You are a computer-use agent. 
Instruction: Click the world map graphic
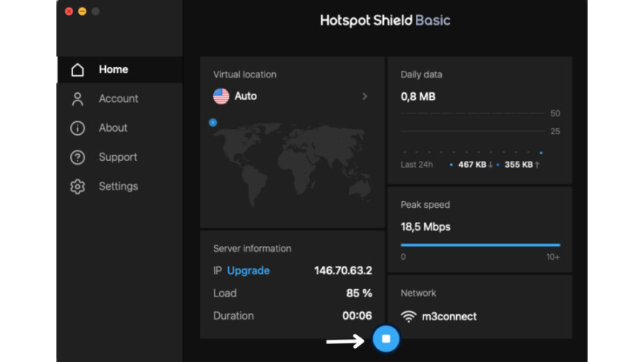point(292,164)
